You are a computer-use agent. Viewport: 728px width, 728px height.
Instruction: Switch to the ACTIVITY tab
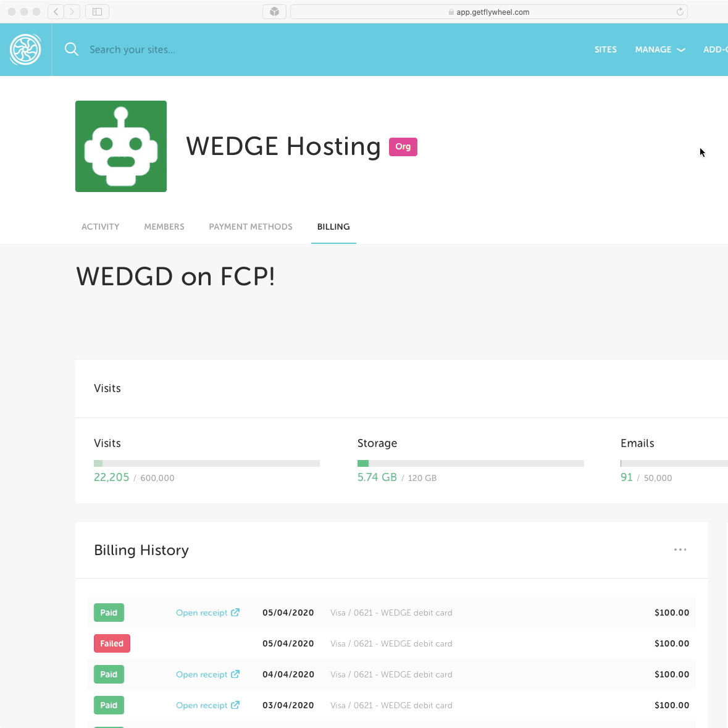100,227
